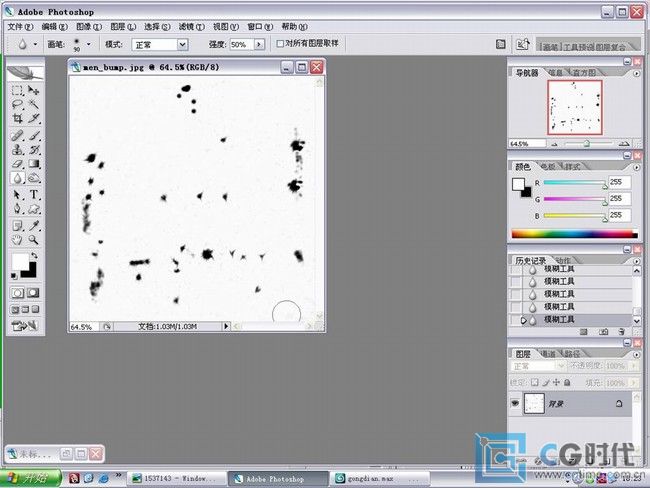Select the Clone Stamp tool

[x=17, y=149]
